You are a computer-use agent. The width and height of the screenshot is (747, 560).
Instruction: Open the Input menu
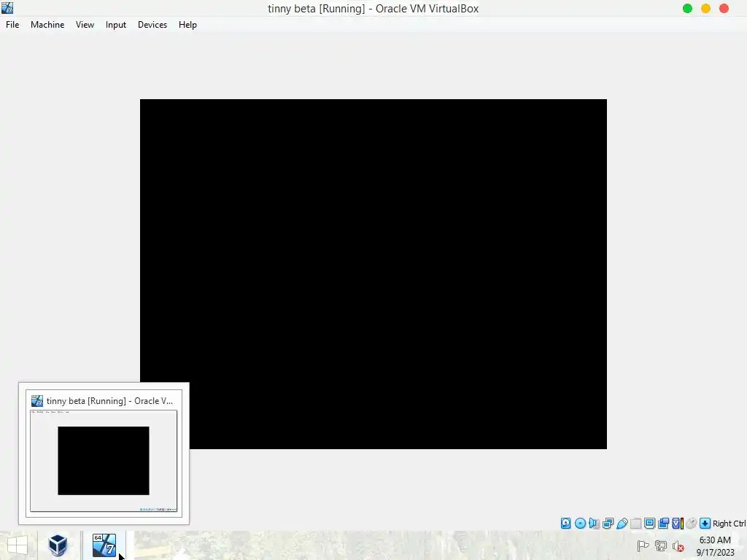coord(116,25)
